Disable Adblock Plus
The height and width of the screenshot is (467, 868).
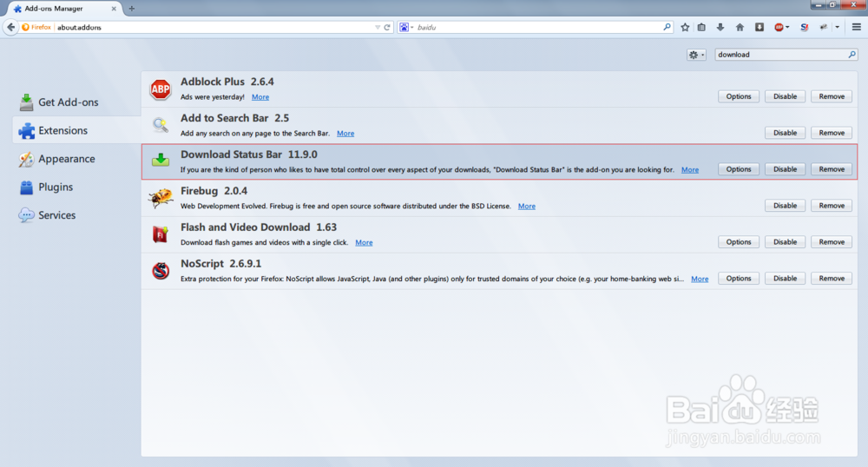pos(785,96)
